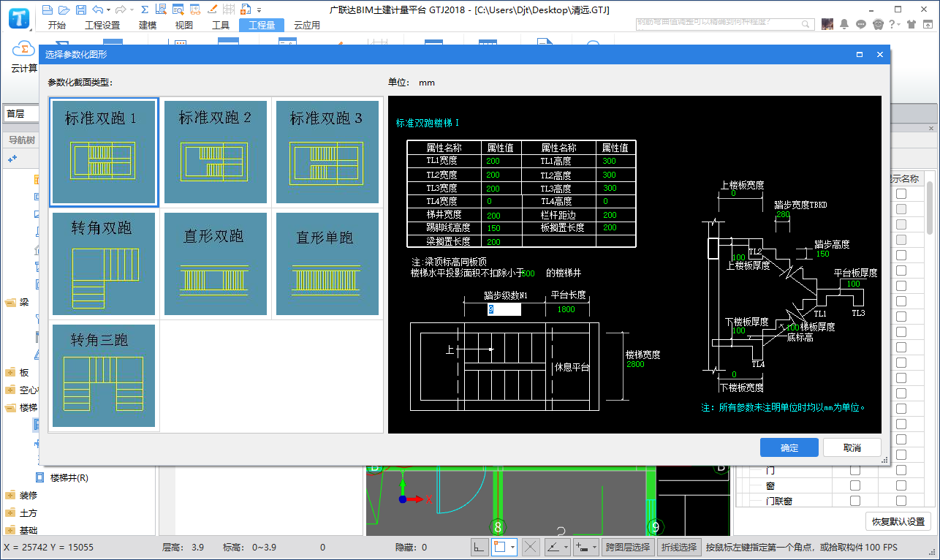Expand the 装修 folder in navigation tree
Viewport: 940px width, 560px height.
pos(10,495)
